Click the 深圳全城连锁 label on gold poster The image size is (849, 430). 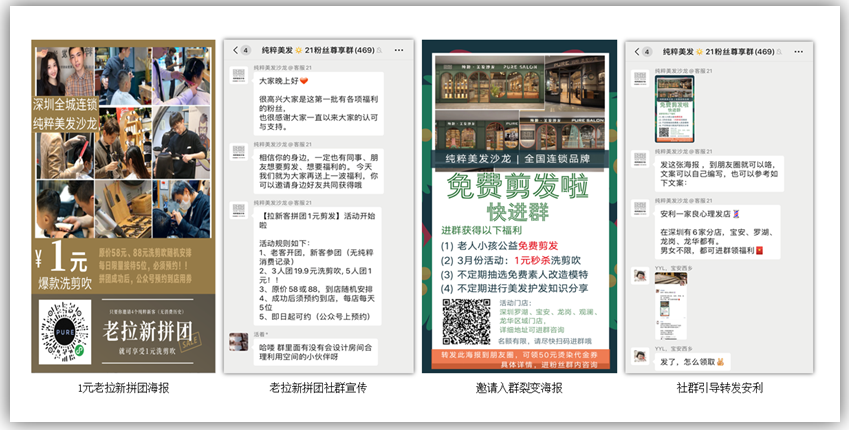pyautogui.click(x=66, y=104)
